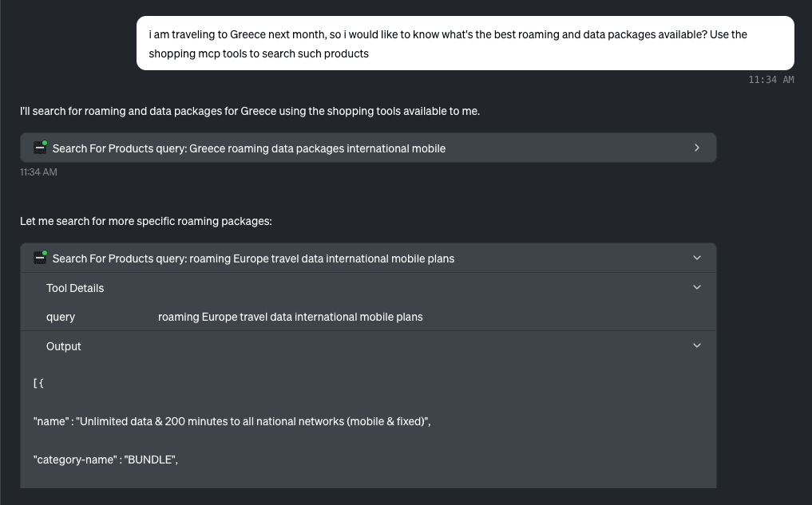The width and height of the screenshot is (812, 505).
Task: Click the 11:34 AM timestamp under the user message
Action: 770,80
